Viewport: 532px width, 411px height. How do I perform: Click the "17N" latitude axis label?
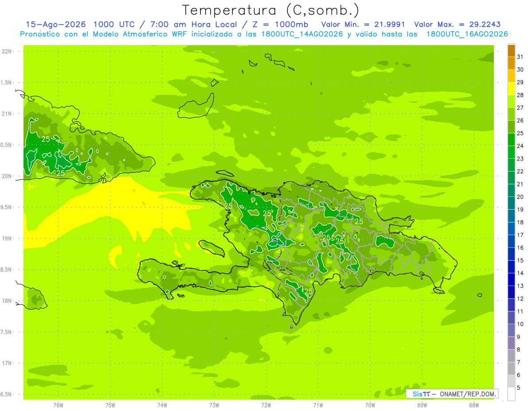pyautogui.click(x=7, y=363)
